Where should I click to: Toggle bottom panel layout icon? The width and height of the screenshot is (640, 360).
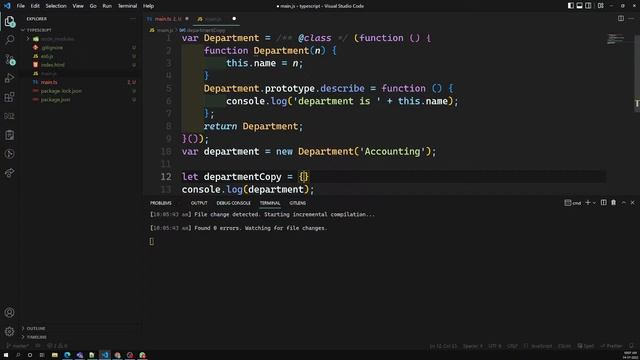[579, 6]
